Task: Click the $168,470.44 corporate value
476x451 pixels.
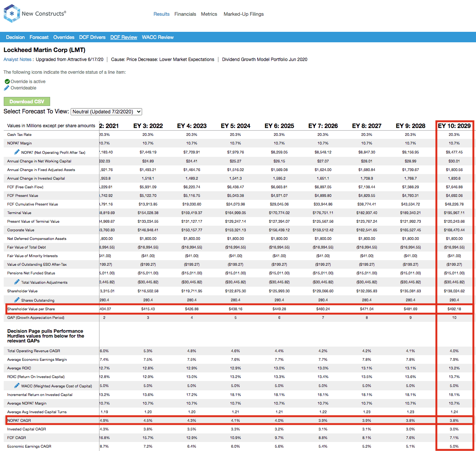Action: pyautogui.click(x=454, y=230)
